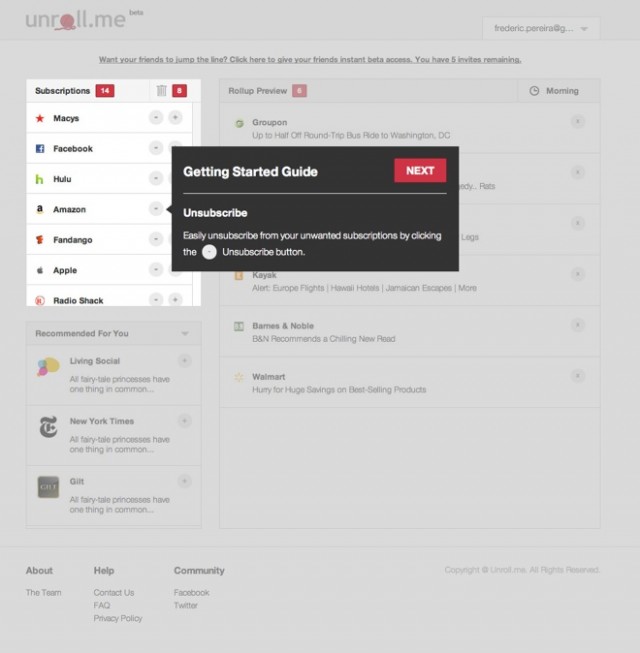Click the red 8 trash count badge
The height and width of the screenshot is (653, 640).
[179, 90]
